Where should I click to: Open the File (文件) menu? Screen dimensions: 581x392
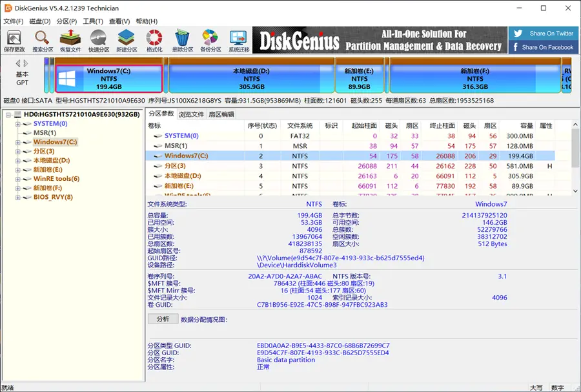point(14,21)
